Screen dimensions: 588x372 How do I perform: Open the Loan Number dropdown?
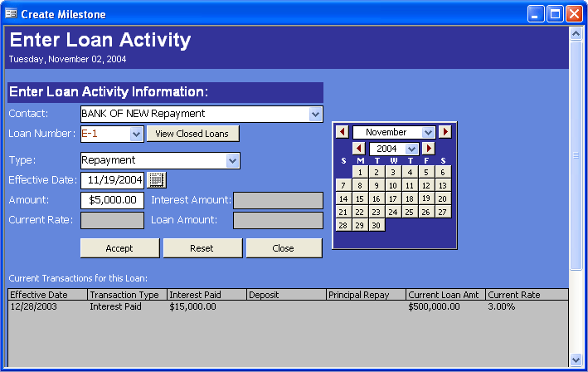click(x=136, y=134)
